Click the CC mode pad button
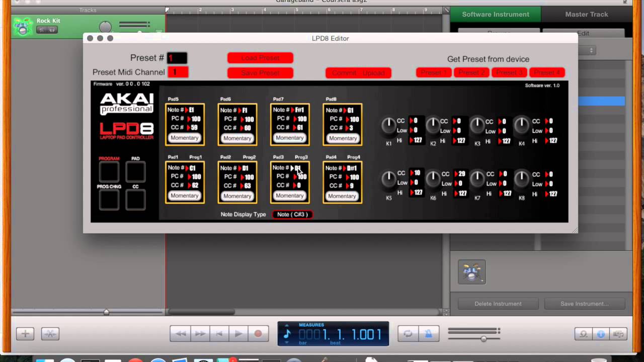644x362 pixels. click(x=135, y=200)
